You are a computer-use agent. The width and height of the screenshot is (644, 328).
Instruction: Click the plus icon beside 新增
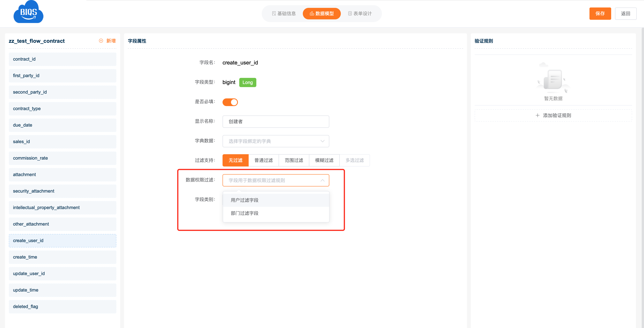pyautogui.click(x=101, y=41)
